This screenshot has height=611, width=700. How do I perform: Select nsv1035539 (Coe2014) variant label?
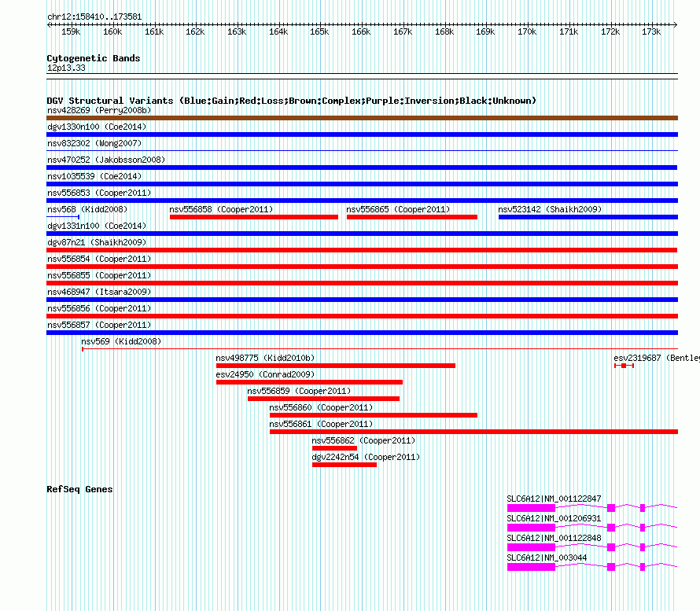94,176
